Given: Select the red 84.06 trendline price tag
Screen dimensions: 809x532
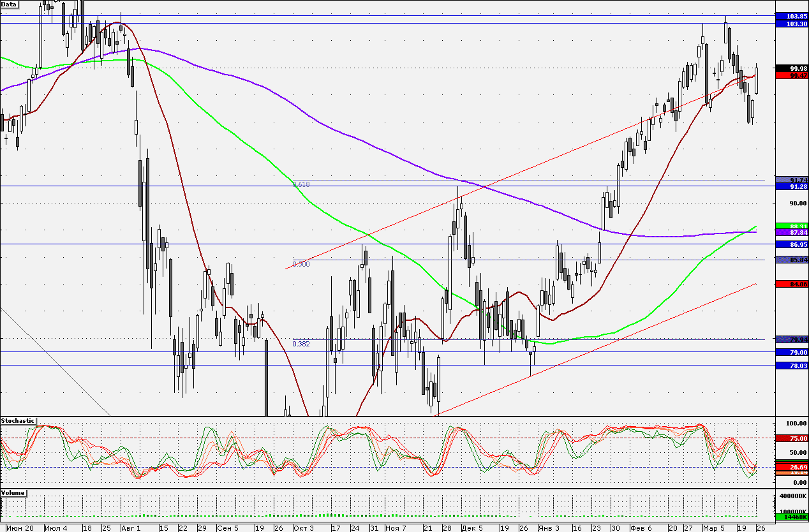Looking at the screenshot, I should pyautogui.click(x=791, y=283).
